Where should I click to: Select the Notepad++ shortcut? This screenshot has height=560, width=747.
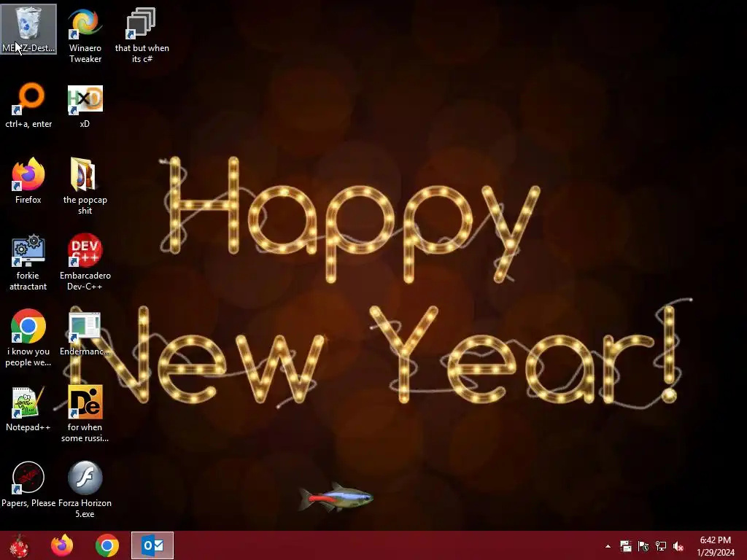(x=28, y=409)
